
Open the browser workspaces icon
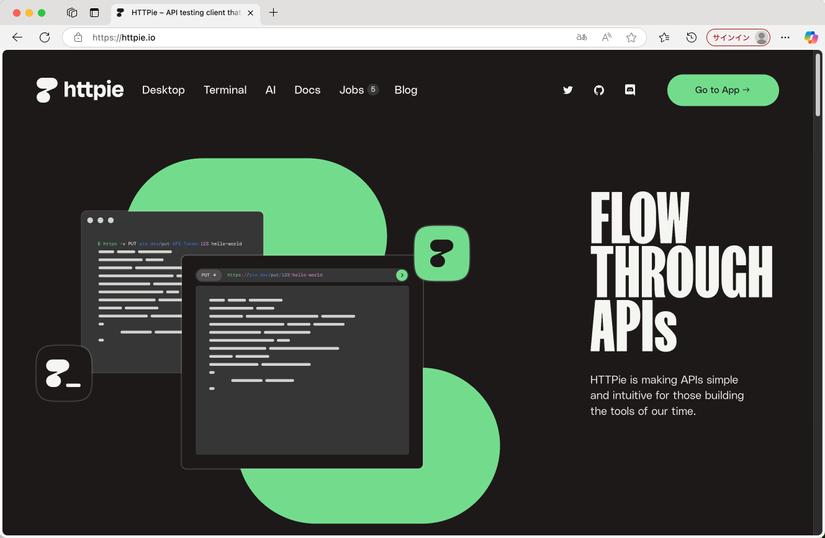72,13
